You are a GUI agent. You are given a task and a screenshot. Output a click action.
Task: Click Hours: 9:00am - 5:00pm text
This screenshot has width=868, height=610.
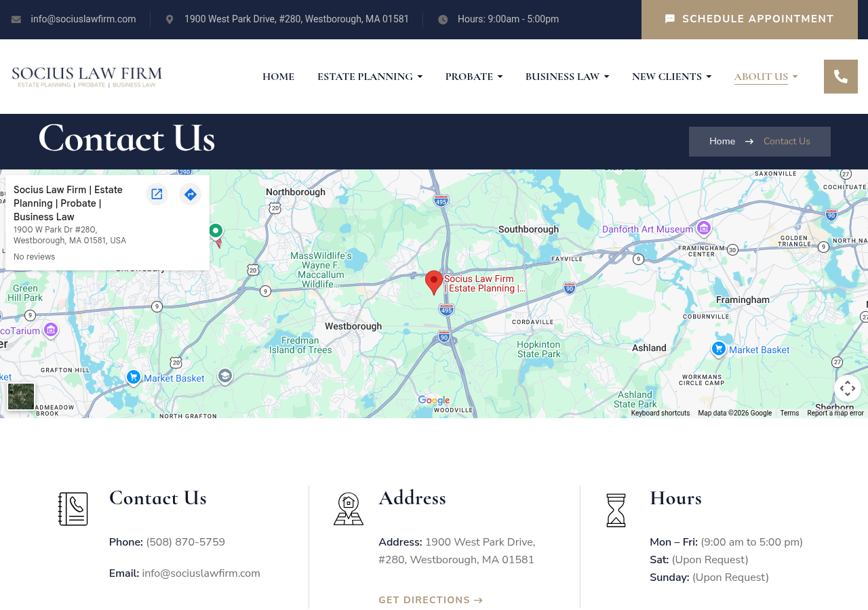click(x=508, y=19)
